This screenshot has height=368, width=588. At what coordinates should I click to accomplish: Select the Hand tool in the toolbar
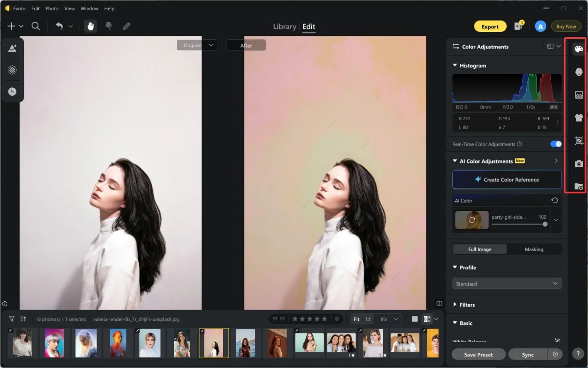90,26
